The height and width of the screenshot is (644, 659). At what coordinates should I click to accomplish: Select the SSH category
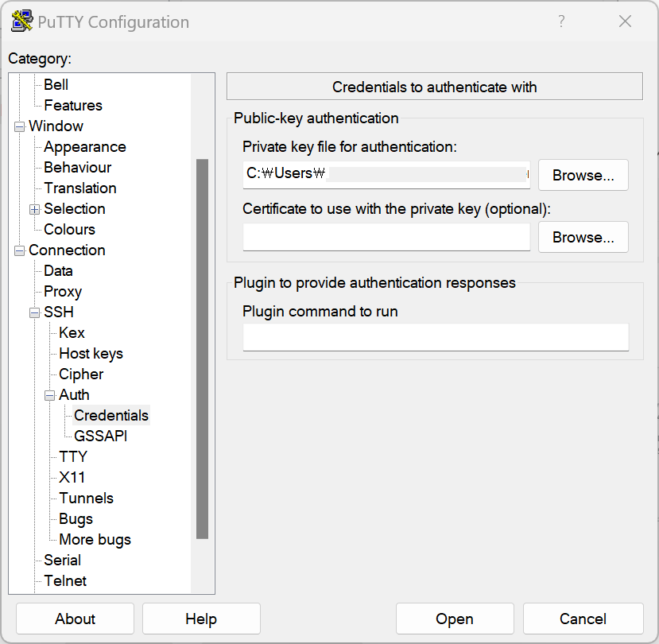pyautogui.click(x=58, y=312)
